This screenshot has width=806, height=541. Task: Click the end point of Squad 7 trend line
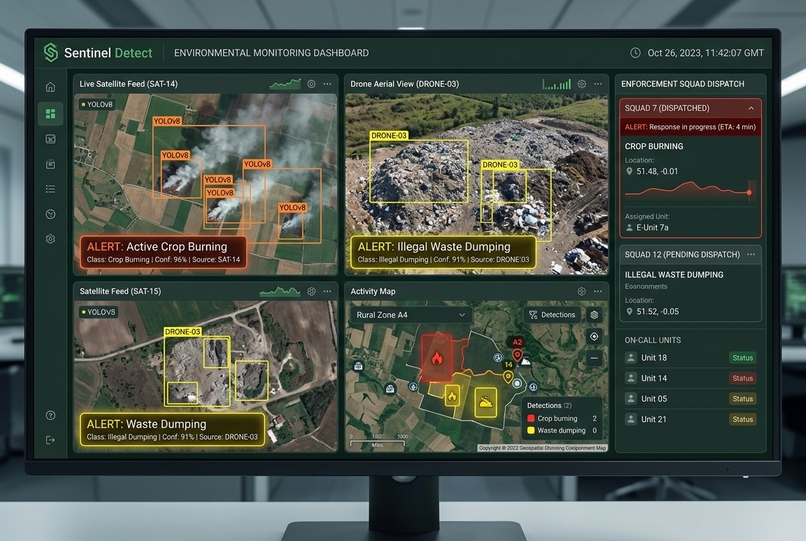click(749, 192)
